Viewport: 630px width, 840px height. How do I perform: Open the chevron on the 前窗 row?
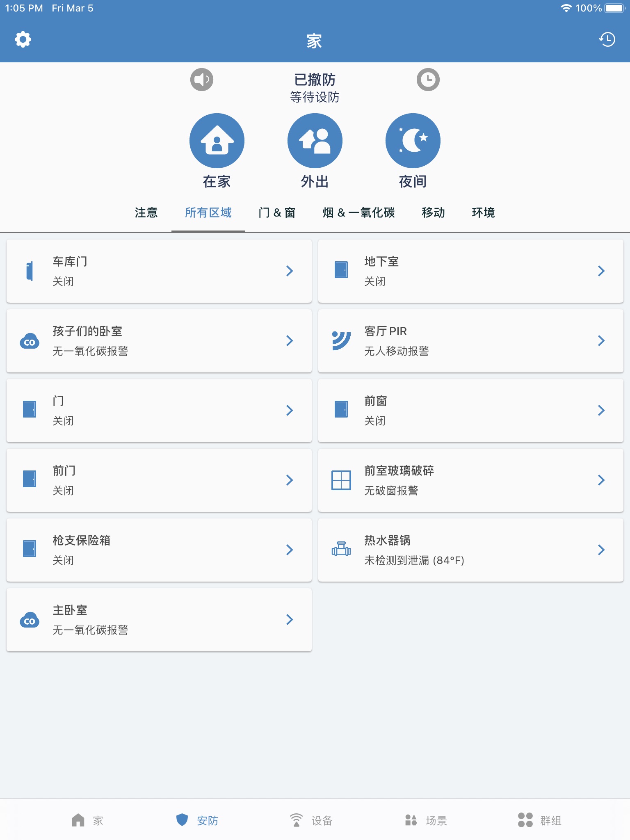coord(601,410)
